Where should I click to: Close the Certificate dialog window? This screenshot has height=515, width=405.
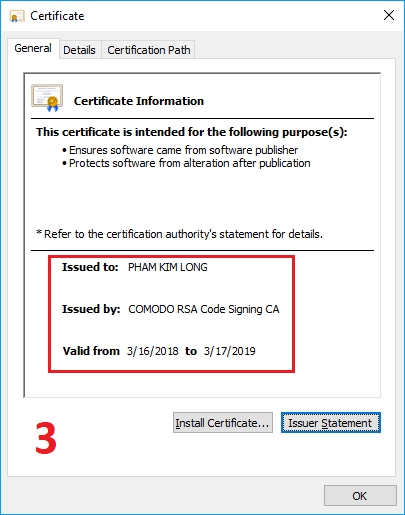pos(389,15)
